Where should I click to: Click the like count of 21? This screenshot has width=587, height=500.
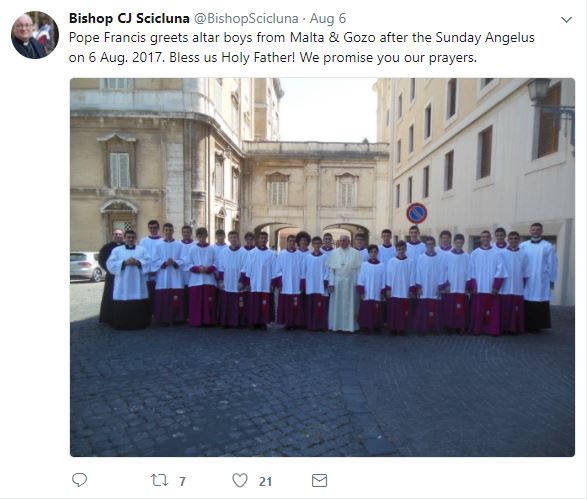[x=265, y=481]
